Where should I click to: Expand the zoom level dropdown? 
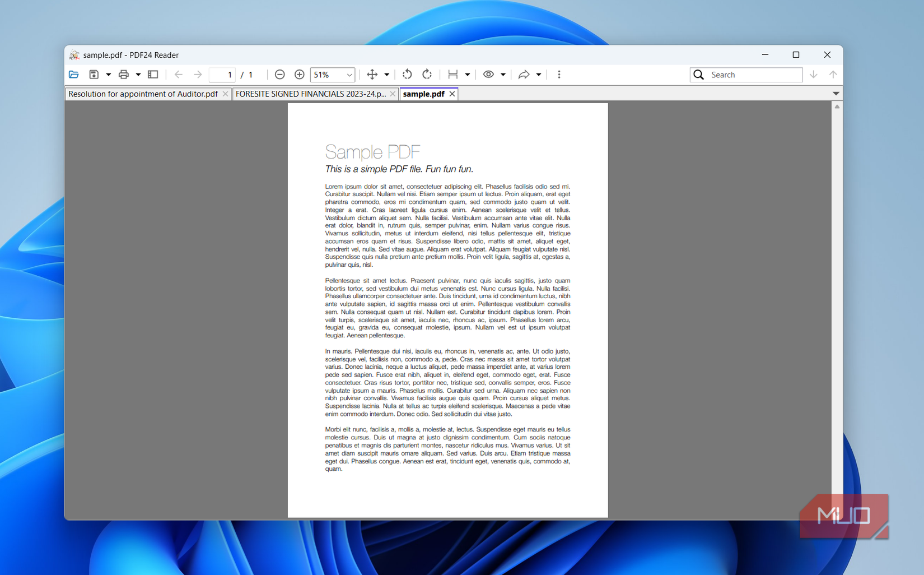tap(348, 74)
